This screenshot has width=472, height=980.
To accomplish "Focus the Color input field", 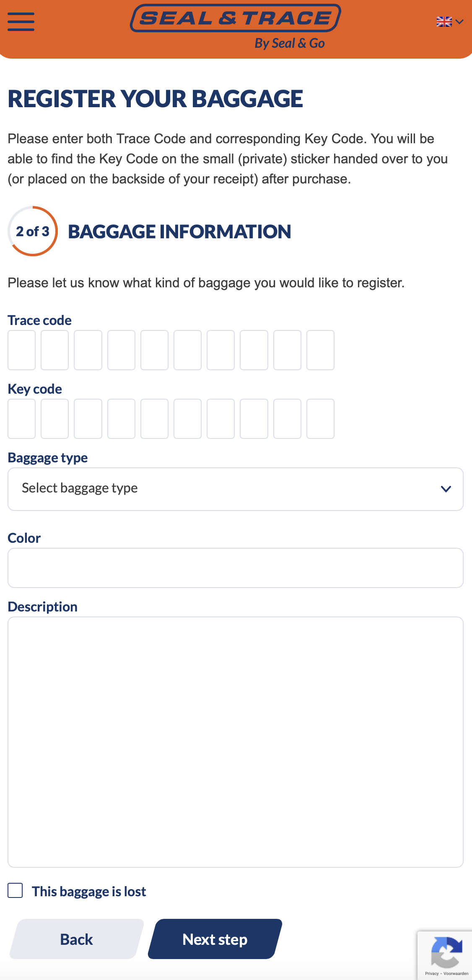I will [x=236, y=568].
